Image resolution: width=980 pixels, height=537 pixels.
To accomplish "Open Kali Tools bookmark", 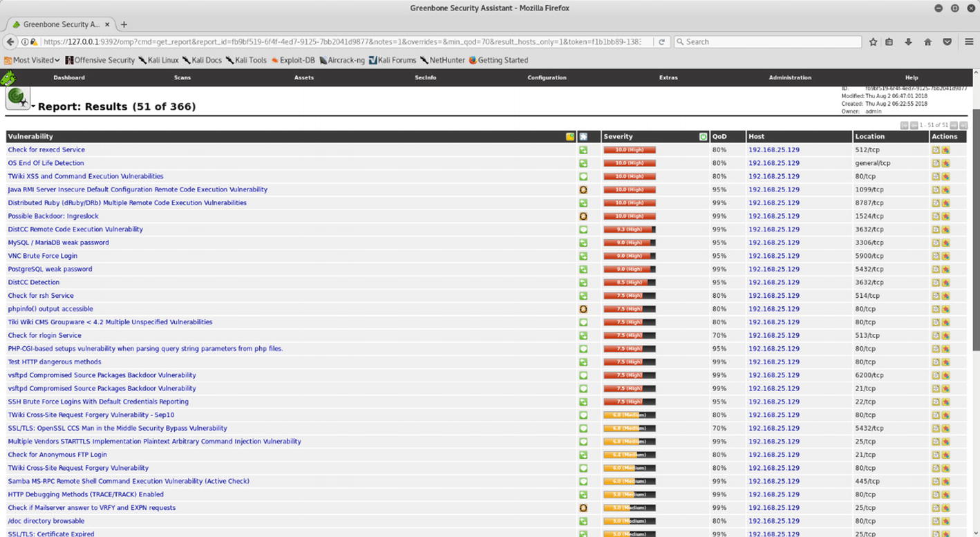I will pyautogui.click(x=246, y=60).
